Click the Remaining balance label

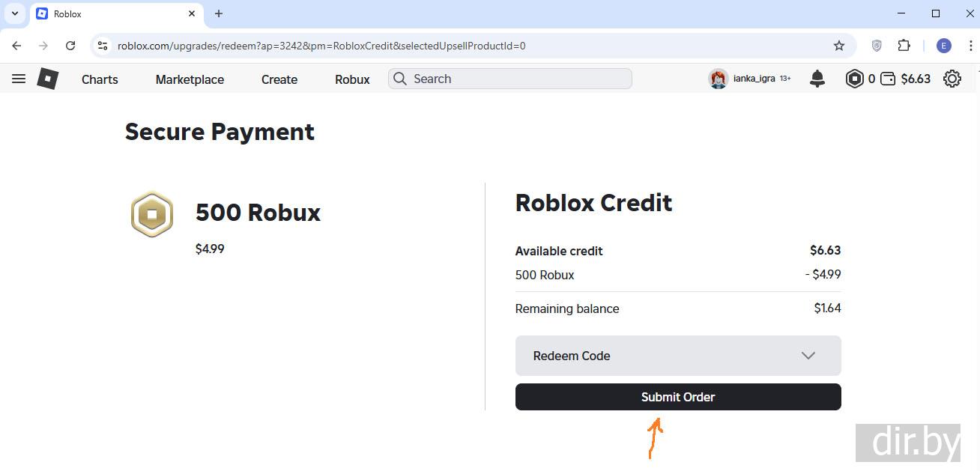pos(567,309)
